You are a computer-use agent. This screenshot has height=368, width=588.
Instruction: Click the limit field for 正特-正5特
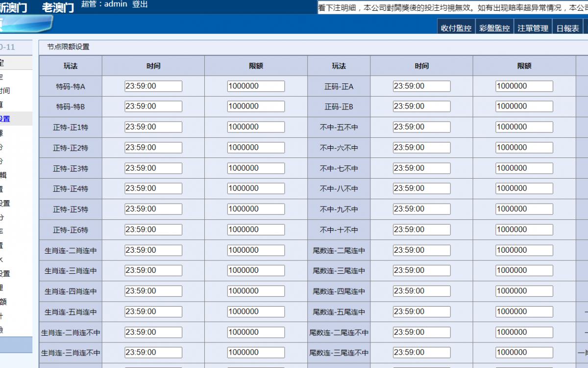[x=256, y=209]
